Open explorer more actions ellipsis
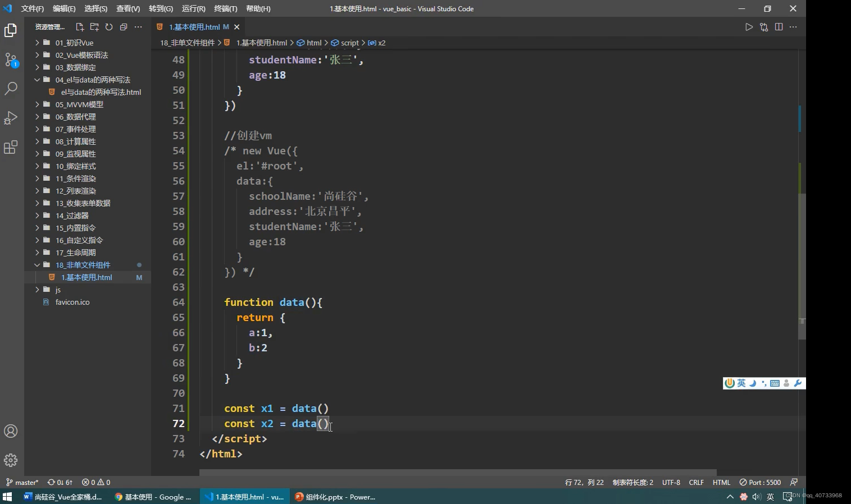Image resolution: width=851 pixels, height=504 pixels. [x=138, y=27]
